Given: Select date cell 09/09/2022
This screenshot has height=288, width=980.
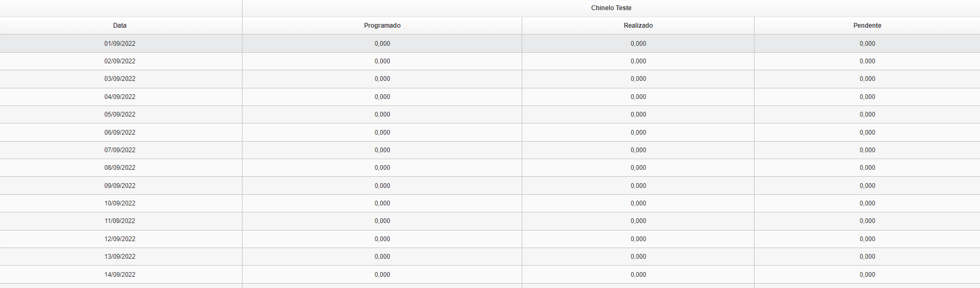Looking at the screenshot, I should [x=120, y=186].
